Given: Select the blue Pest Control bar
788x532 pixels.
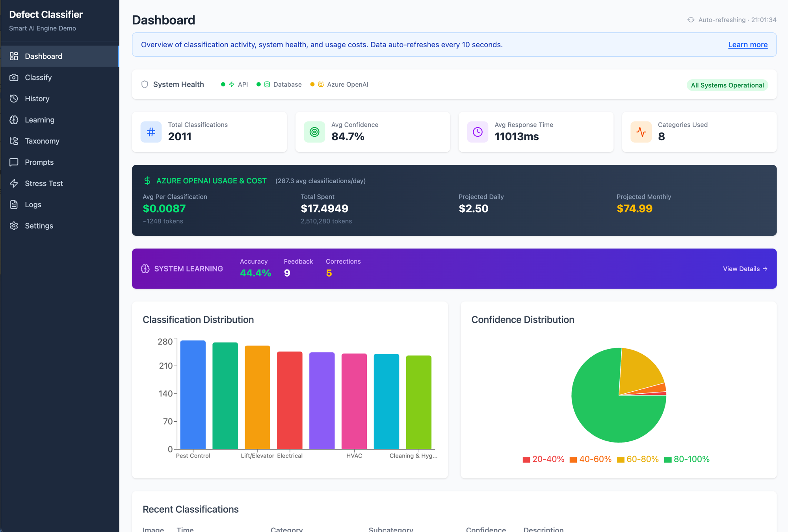Looking at the screenshot, I should point(193,395).
